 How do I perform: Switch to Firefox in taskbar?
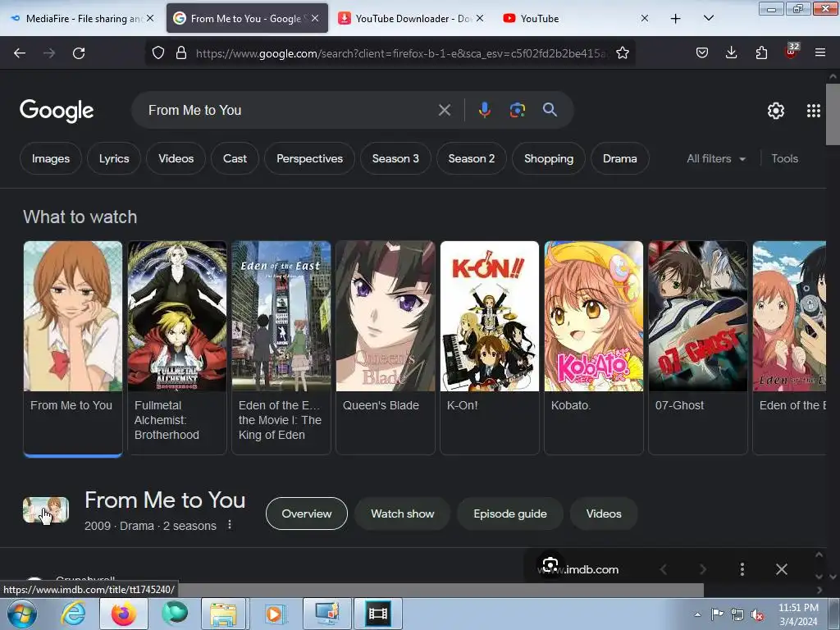tap(124, 614)
